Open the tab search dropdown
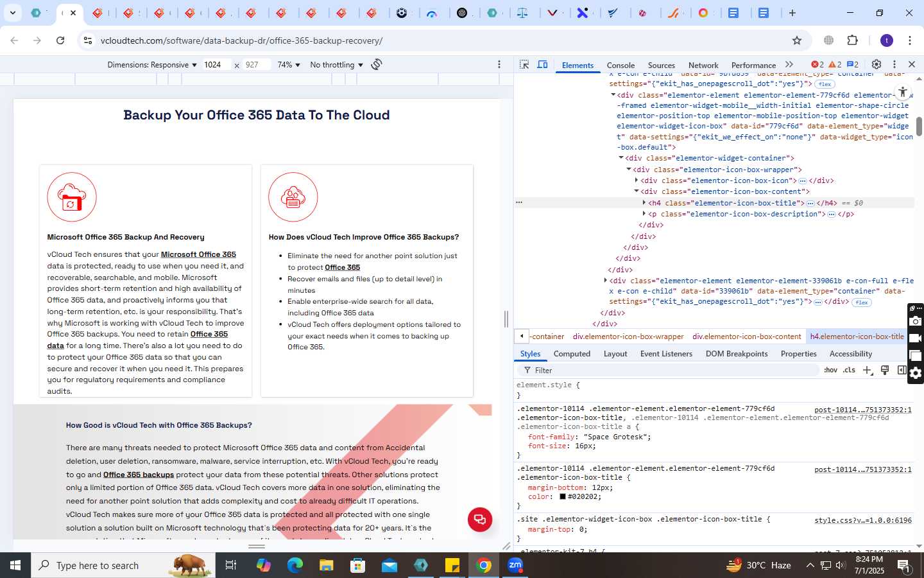 (12, 13)
